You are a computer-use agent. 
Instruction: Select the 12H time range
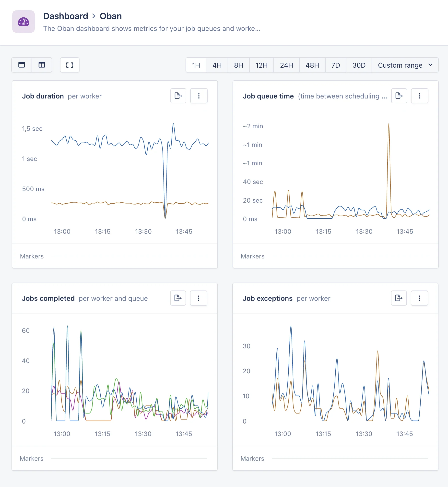261,65
